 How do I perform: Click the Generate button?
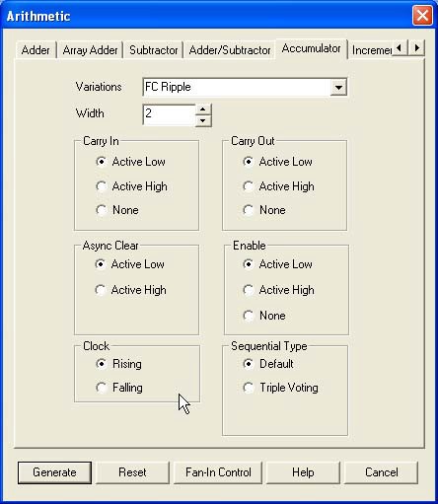pyautogui.click(x=54, y=472)
